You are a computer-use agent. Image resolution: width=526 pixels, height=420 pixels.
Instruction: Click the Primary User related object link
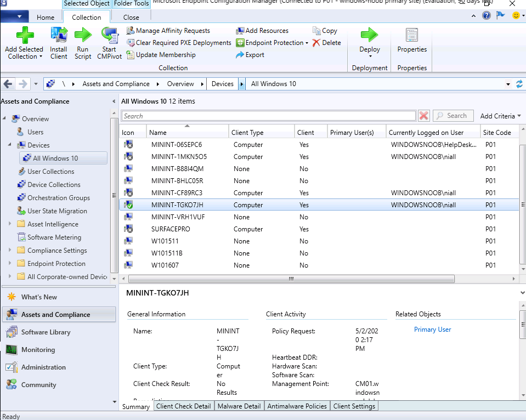(432, 330)
